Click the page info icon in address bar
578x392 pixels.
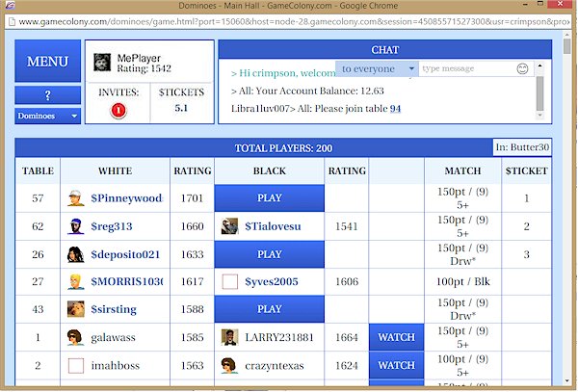pos(12,22)
